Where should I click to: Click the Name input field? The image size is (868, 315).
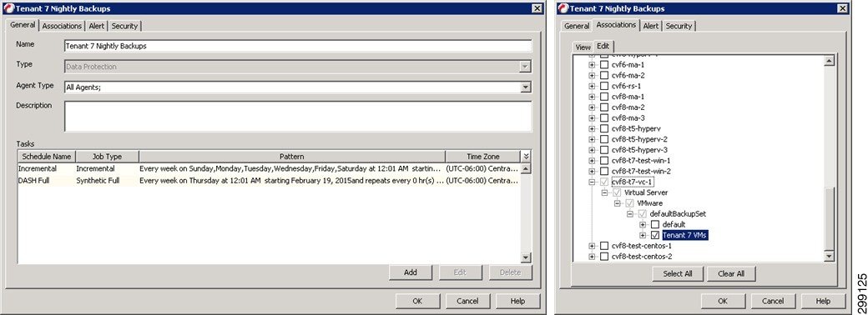298,47
